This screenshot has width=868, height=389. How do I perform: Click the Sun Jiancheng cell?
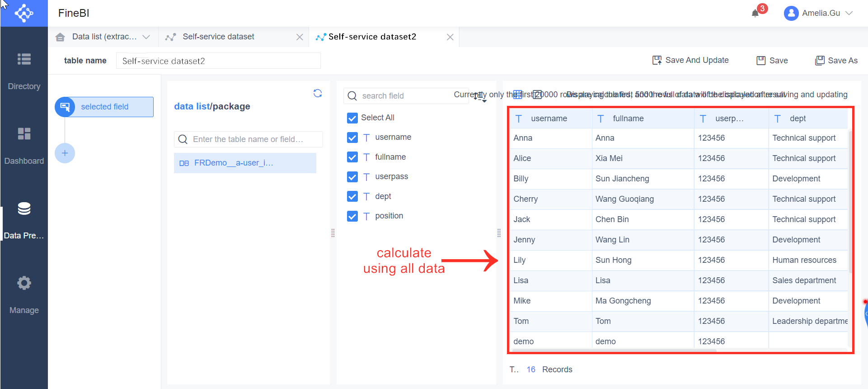pyautogui.click(x=643, y=179)
